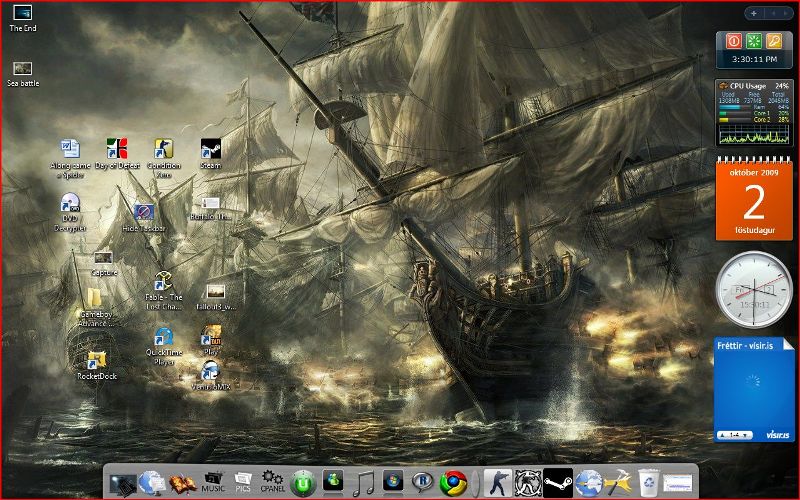Open Along came a Spider document
This screenshot has height=500, width=800.
(70, 158)
